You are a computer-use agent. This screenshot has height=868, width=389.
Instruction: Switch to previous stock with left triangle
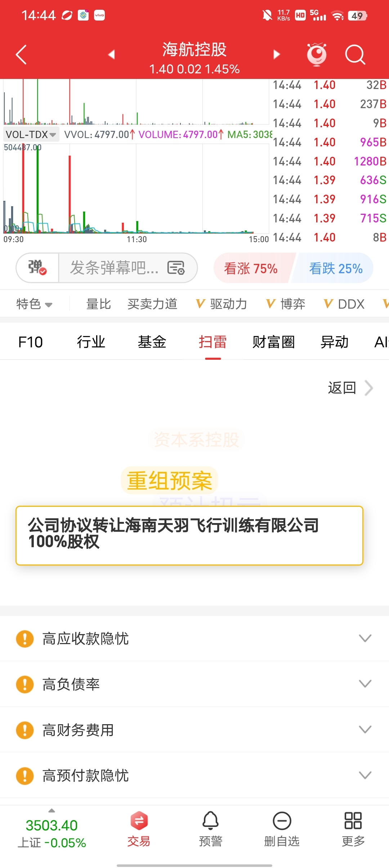click(x=112, y=54)
